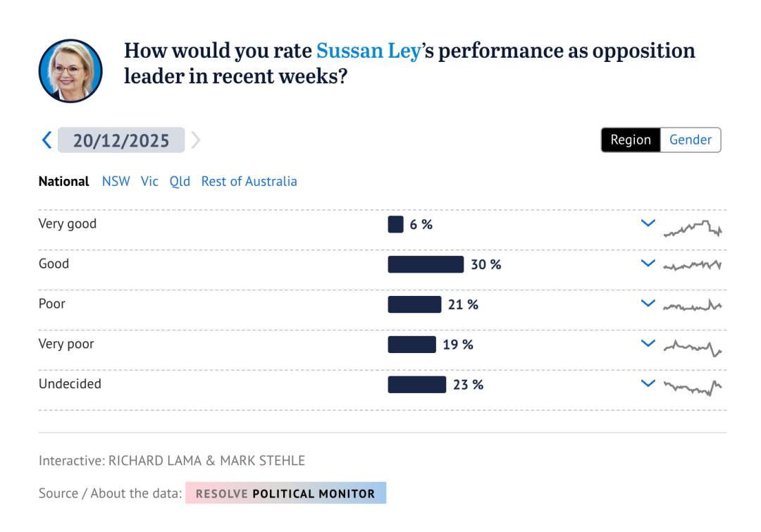The image size is (761, 532).
Task: Open the Resolve Political Monitor source link
Action: pos(285,493)
